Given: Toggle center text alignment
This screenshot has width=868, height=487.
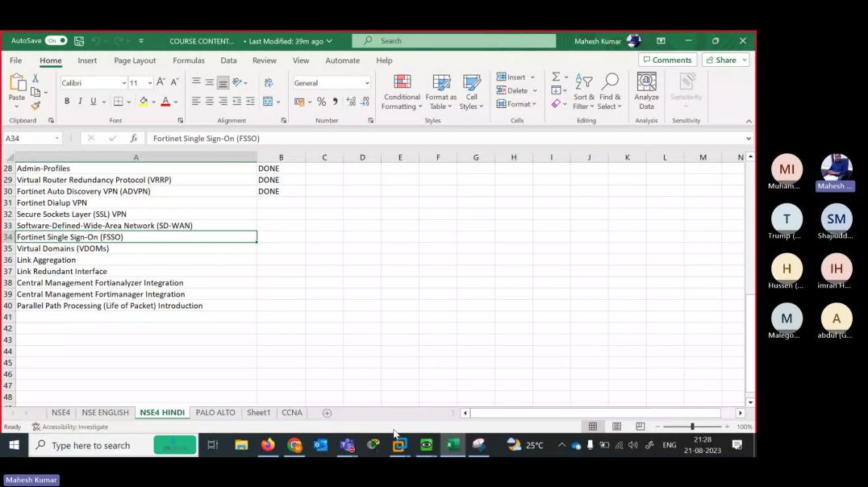Looking at the screenshot, I should (209, 102).
